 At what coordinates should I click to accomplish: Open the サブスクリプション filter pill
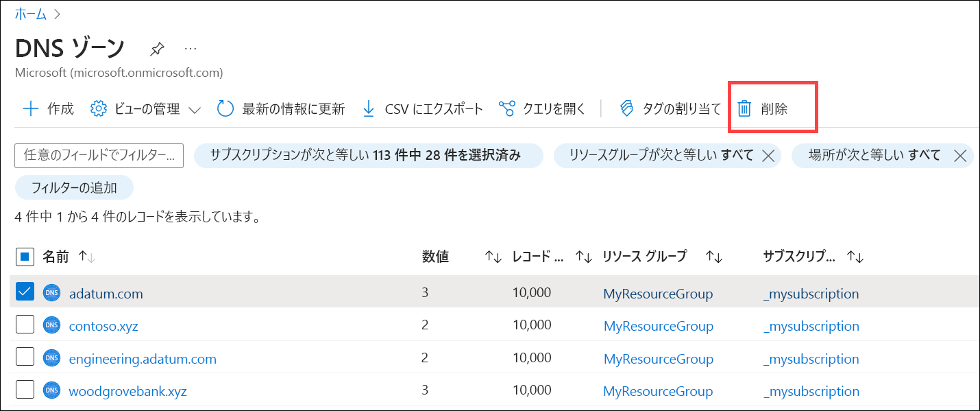(x=369, y=156)
